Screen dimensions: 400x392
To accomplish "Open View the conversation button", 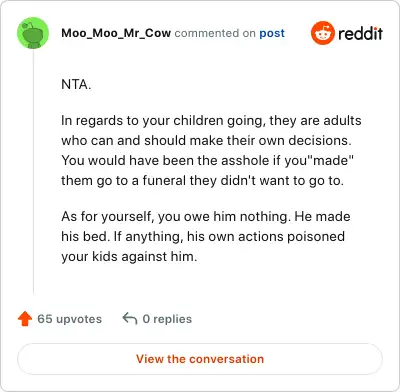I will 200,359.
